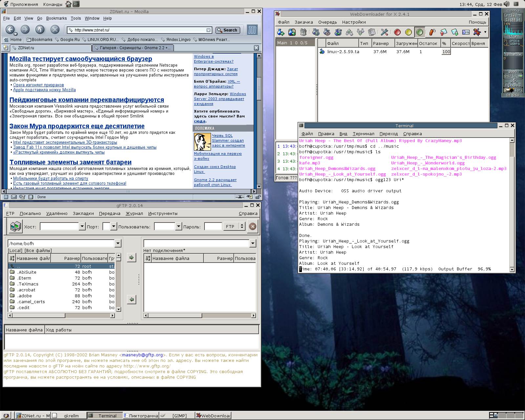Open the Закон Мура продержится еще десятилетие link
Viewport: 525px width, 420px height.
pyautogui.click(x=77, y=126)
